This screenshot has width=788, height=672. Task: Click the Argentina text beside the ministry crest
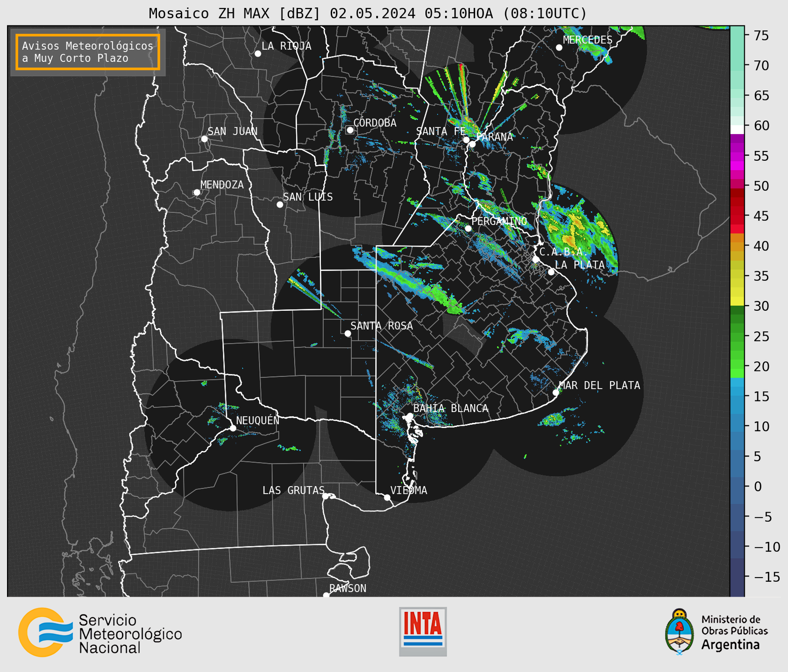click(731, 645)
